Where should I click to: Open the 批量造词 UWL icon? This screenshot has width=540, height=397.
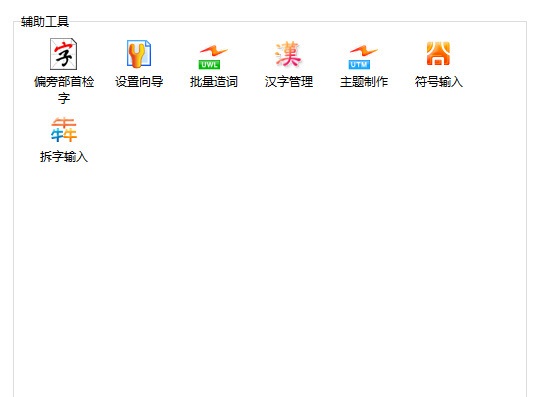[x=214, y=57]
